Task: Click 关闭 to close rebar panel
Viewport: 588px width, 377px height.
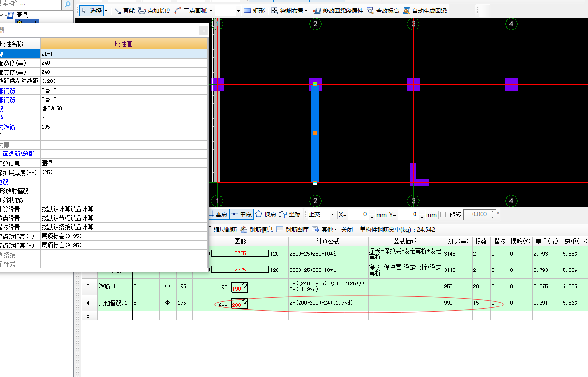Action: (347, 229)
